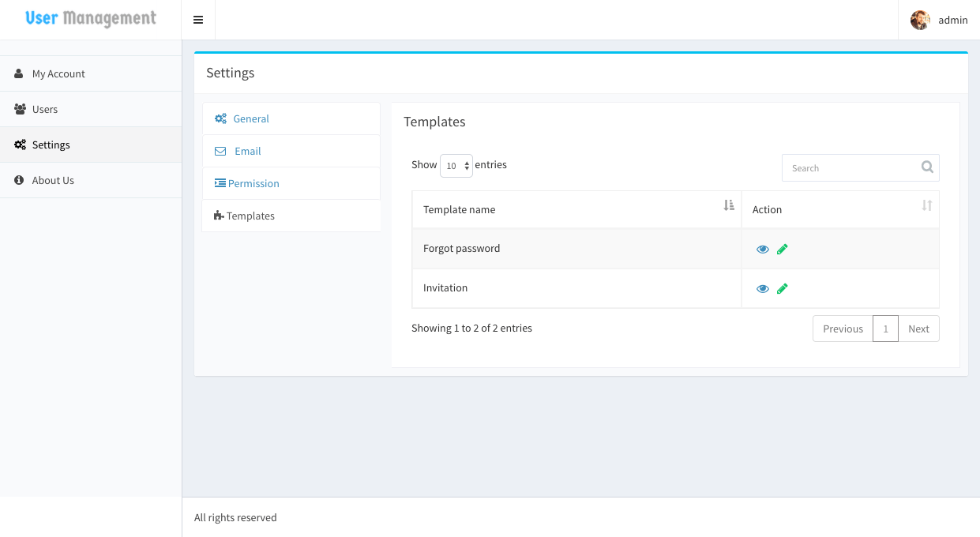980x537 pixels.
Task: Click the admin avatar picture
Action: click(x=920, y=20)
